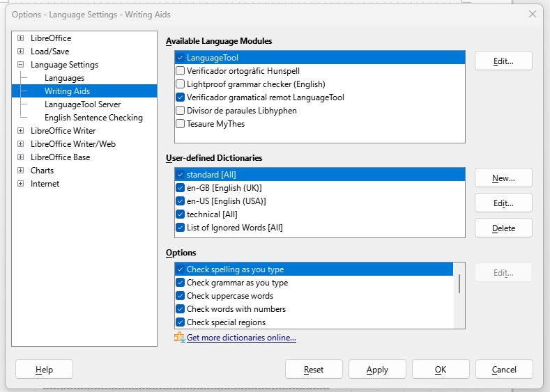Uncheck Check special regions option
Image resolution: width=550 pixels, height=392 pixels.
tap(181, 322)
